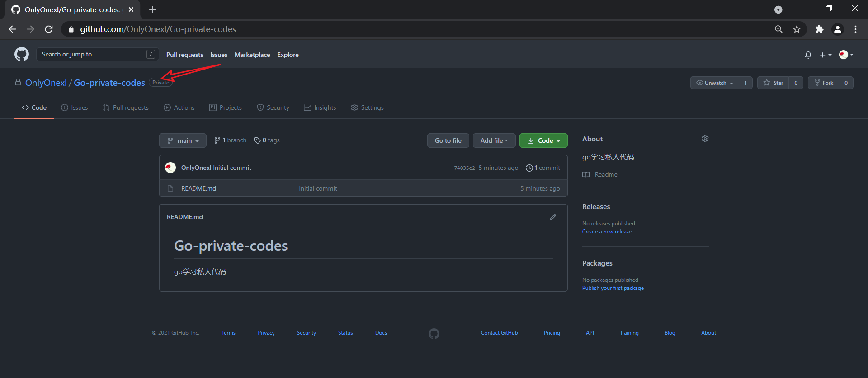Screen dimensions: 868x378
Task: Open the Go-private-codes repository name link
Action: pos(109,83)
